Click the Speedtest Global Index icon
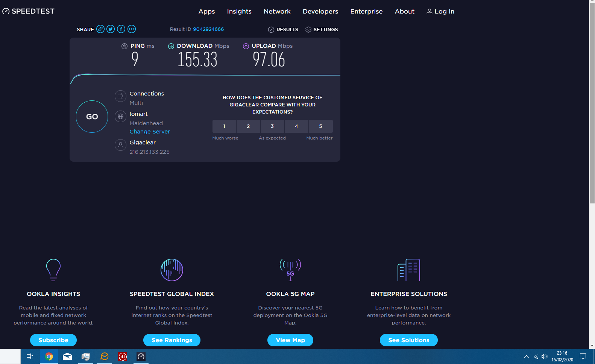Image resolution: width=595 pixels, height=364 pixels. [x=172, y=270]
